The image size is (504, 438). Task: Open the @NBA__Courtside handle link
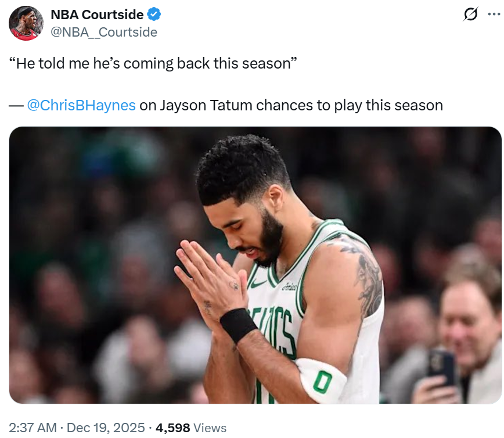[104, 32]
